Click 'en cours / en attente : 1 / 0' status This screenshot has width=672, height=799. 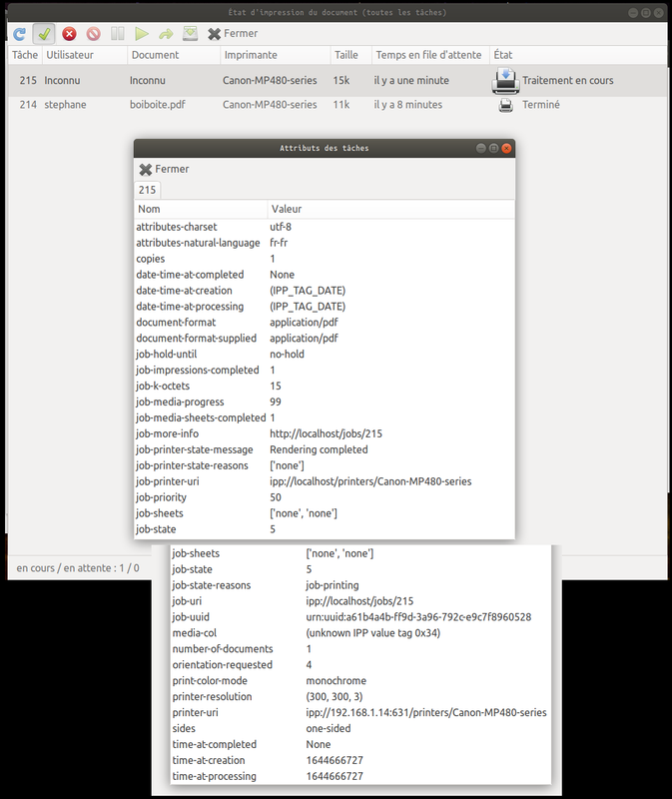coord(78,568)
